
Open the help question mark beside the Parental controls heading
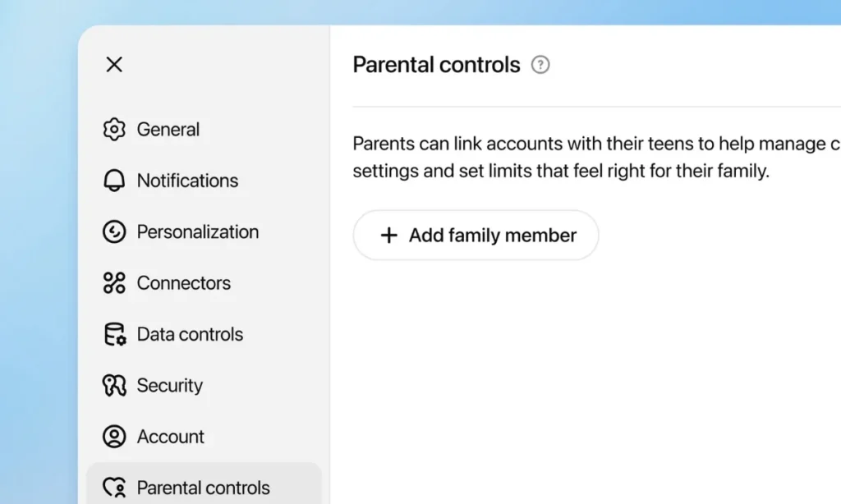point(540,65)
